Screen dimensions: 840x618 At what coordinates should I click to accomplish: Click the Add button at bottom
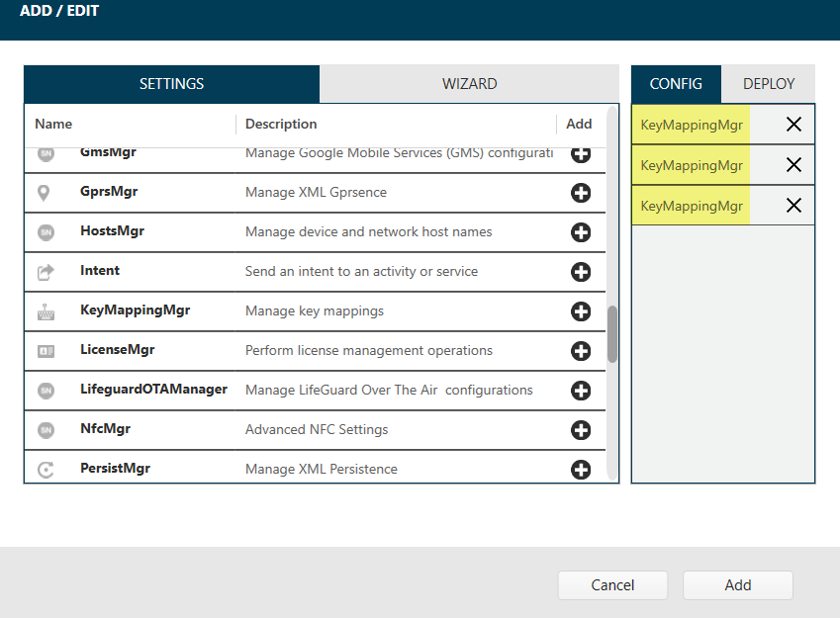click(737, 585)
